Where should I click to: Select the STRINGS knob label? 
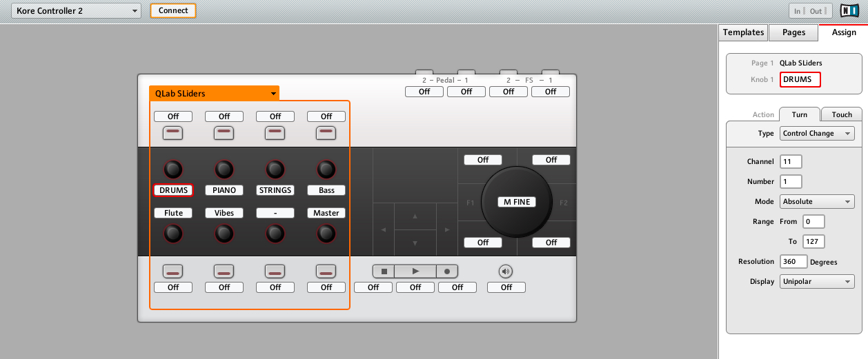(x=275, y=190)
